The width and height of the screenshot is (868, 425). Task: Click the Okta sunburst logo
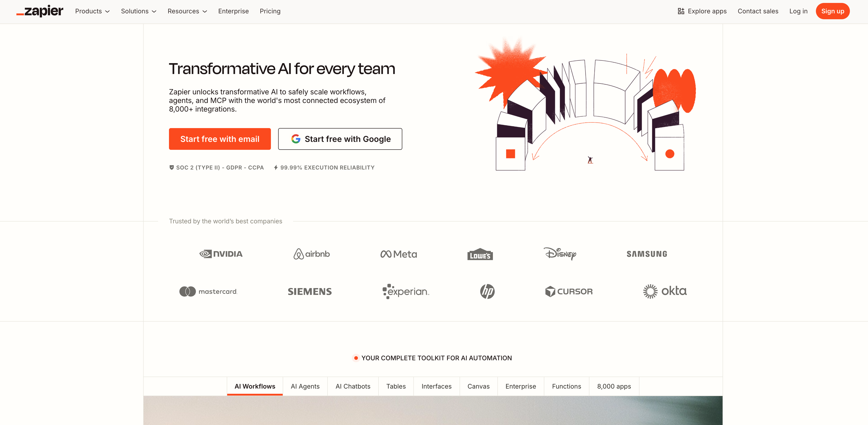(x=650, y=291)
